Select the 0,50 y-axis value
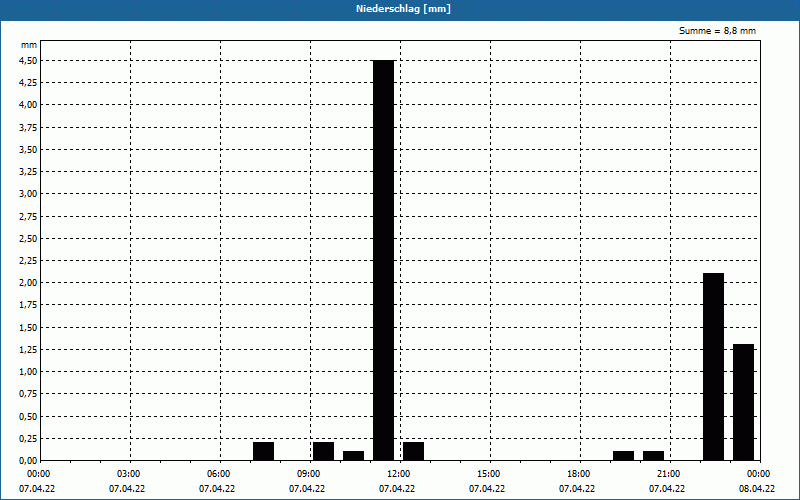 tap(28, 416)
